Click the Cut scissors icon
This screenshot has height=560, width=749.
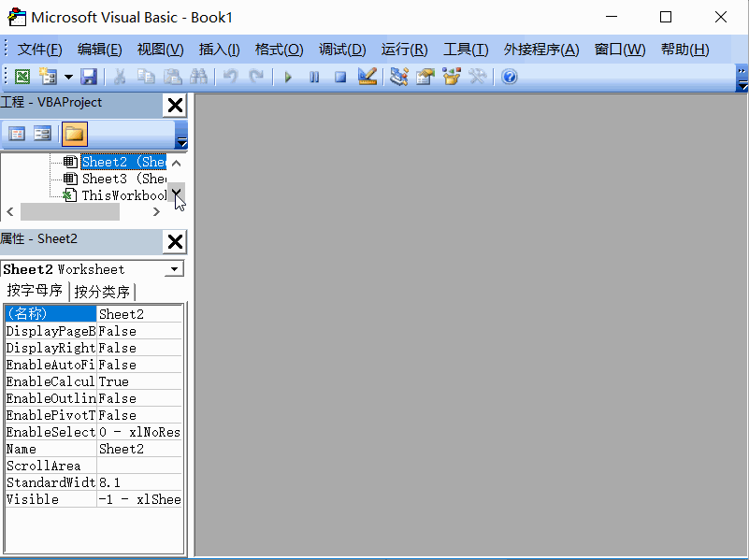pyautogui.click(x=120, y=77)
